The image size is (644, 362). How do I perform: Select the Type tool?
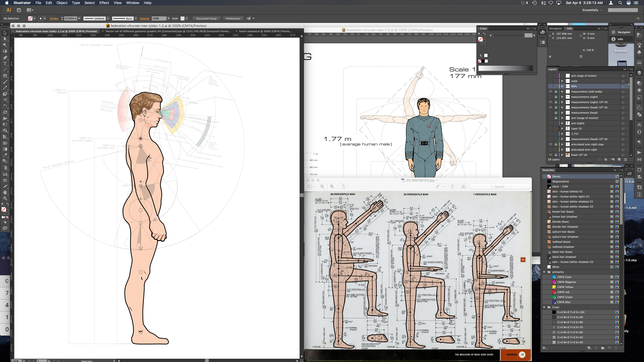5,63
